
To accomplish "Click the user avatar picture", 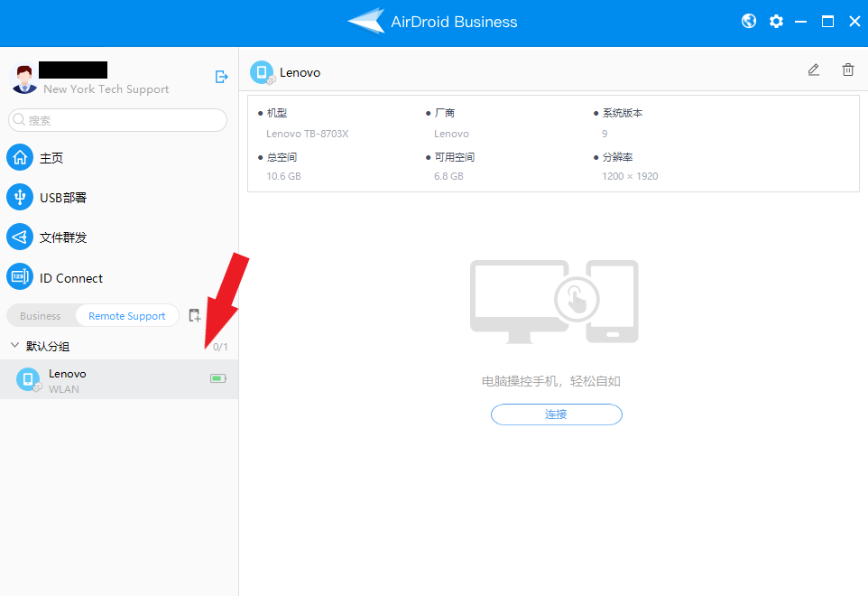I will [x=23, y=79].
